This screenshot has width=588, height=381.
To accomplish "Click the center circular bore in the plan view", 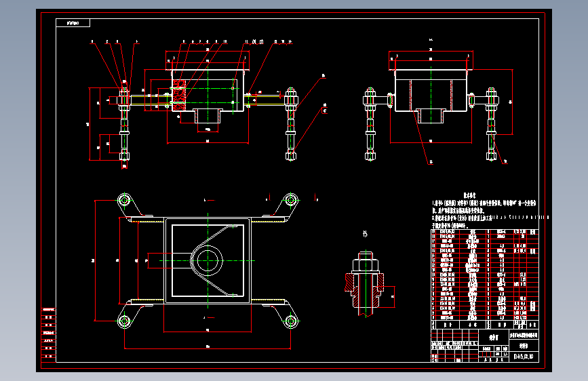I will coord(208,260).
